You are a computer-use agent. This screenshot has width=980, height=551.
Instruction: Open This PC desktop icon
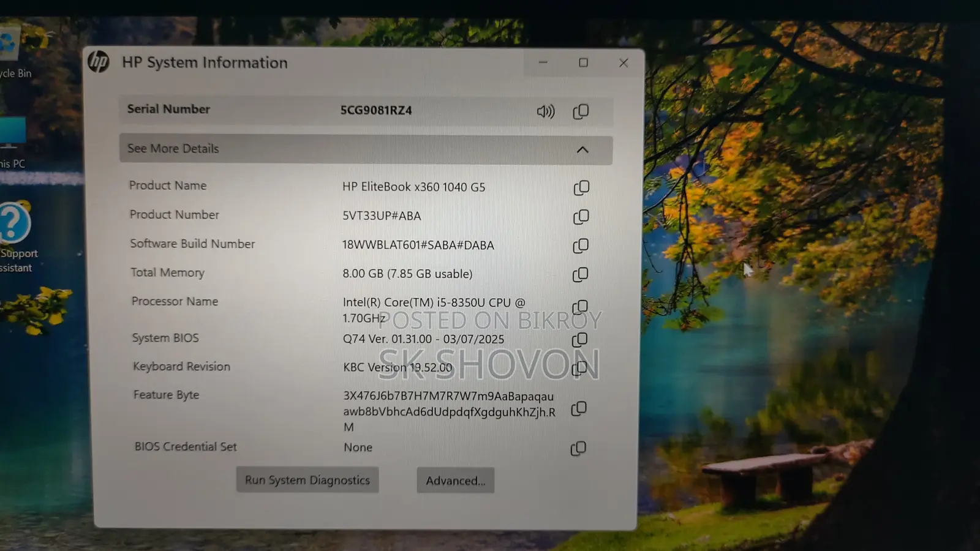(x=12, y=143)
